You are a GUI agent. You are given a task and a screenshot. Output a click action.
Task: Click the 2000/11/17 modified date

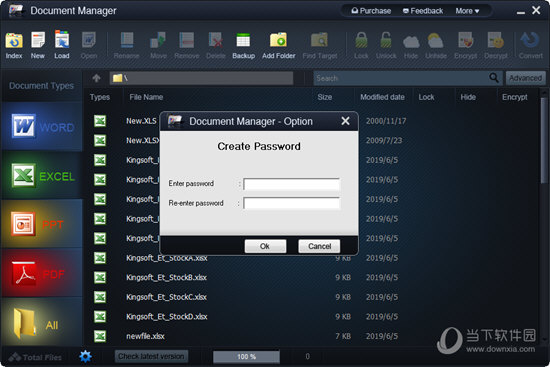[x=386, y=121]
